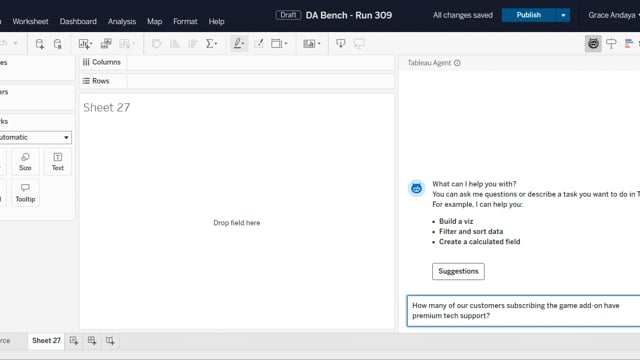Click the Presentation mode screen icon

(x=359, y=44)
